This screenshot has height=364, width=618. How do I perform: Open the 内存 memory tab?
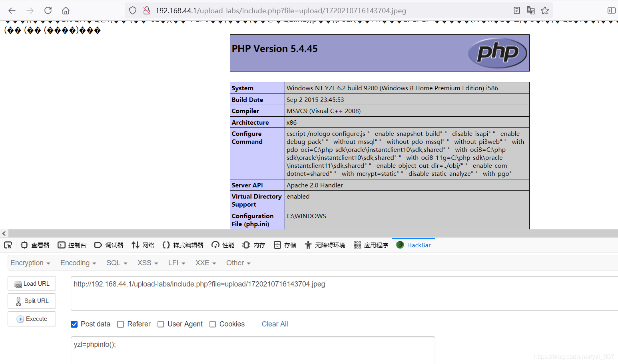tap(254, 245)
